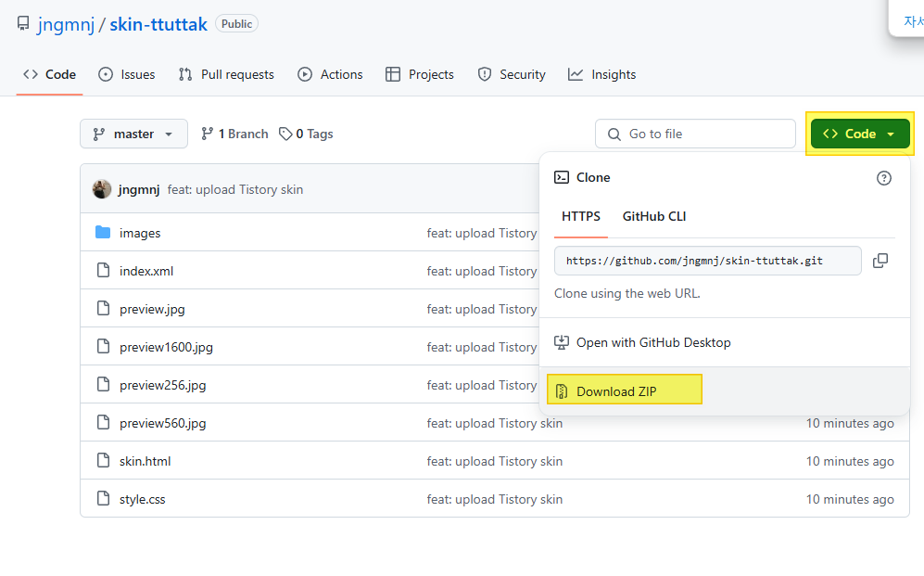
Task: Click the file icon beside style.css
Action: point(103,499)
